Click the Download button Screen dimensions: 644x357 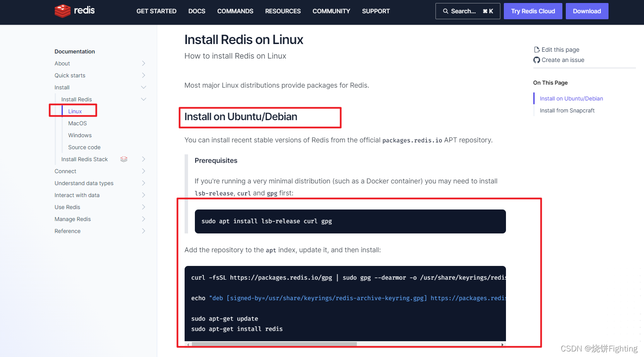coord(587,11)
